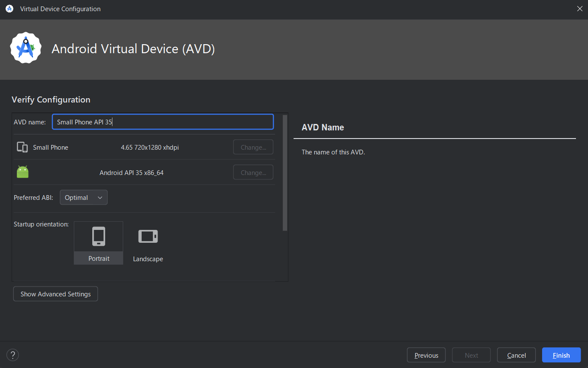Click the AVD logo in the dialog header

[x=25, y=48]
